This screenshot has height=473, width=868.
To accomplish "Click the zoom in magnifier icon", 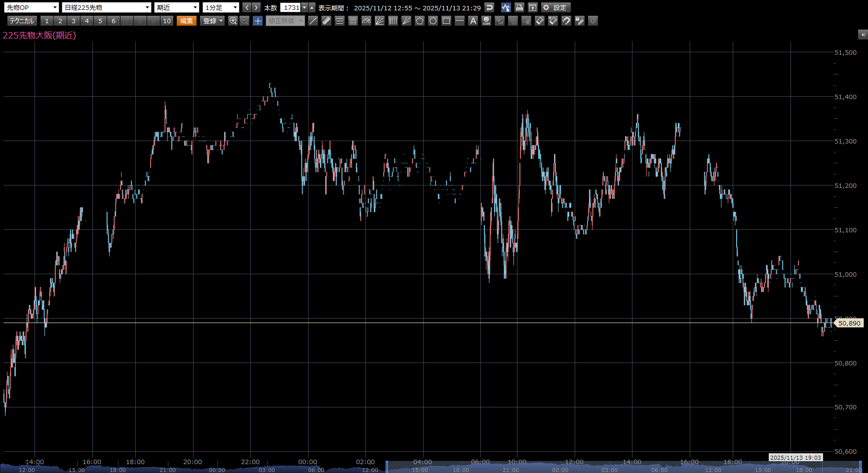I will [x=233, y=21].
